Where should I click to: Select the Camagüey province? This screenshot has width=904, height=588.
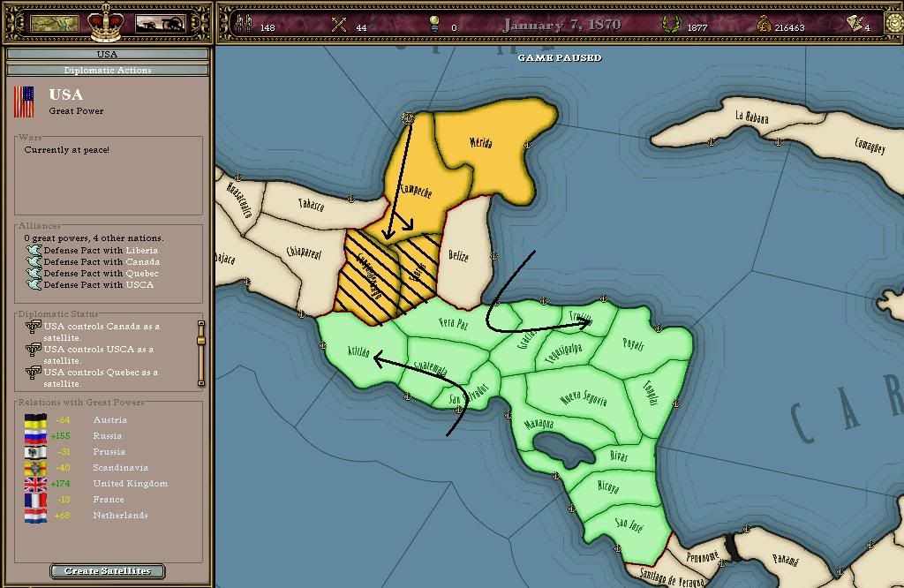[870, 146]
